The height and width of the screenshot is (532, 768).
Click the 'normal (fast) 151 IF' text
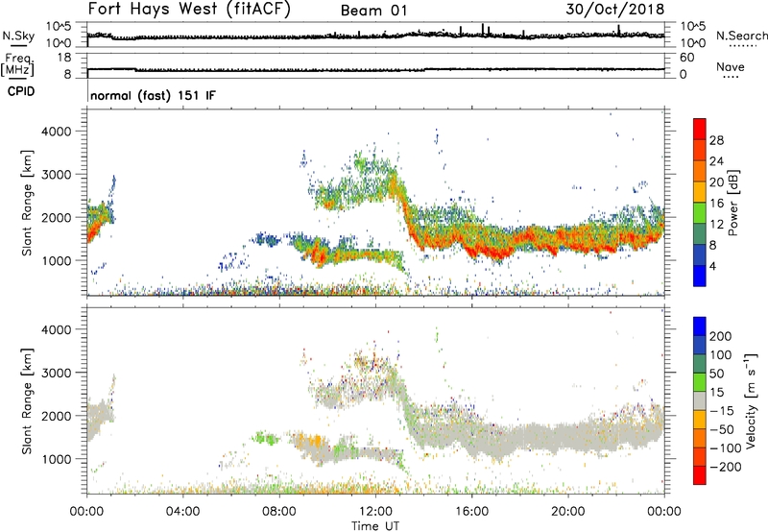(153, 95)
